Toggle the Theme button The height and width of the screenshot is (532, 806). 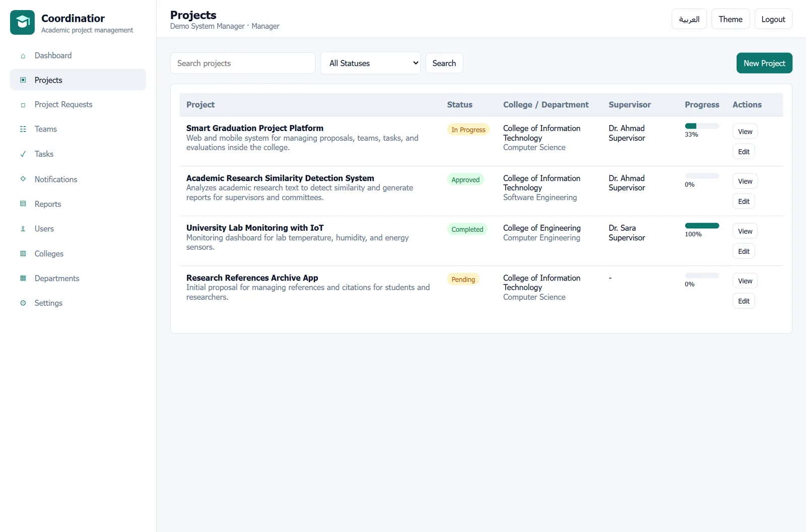coord(730,19)
